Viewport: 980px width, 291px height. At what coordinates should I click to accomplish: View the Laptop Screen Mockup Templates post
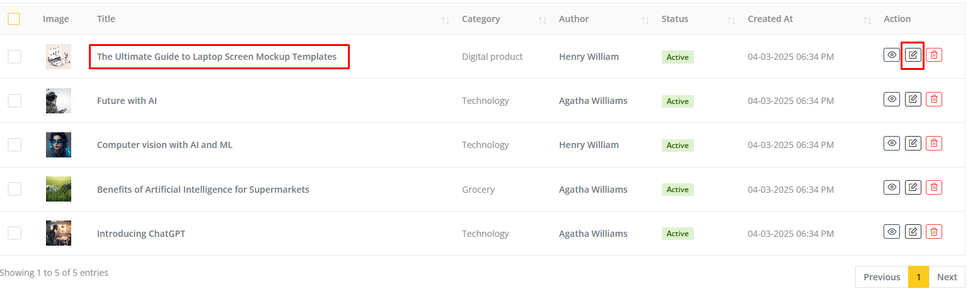point(891,55)
